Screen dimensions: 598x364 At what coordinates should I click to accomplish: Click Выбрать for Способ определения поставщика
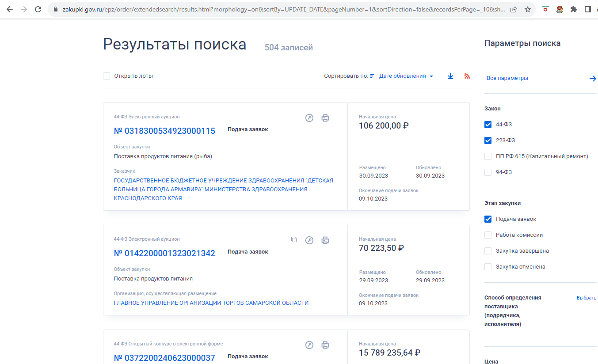[x=587, y=298]
